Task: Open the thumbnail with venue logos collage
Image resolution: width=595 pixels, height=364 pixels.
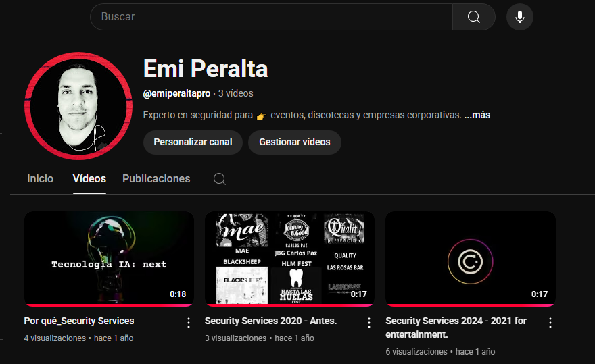Action: [x=289, y=259]
